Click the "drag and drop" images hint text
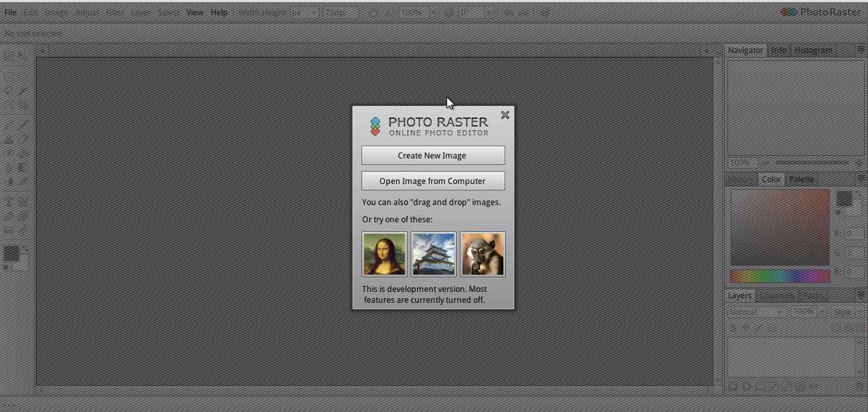Screen dimensions: 868x412 point(431,202)
